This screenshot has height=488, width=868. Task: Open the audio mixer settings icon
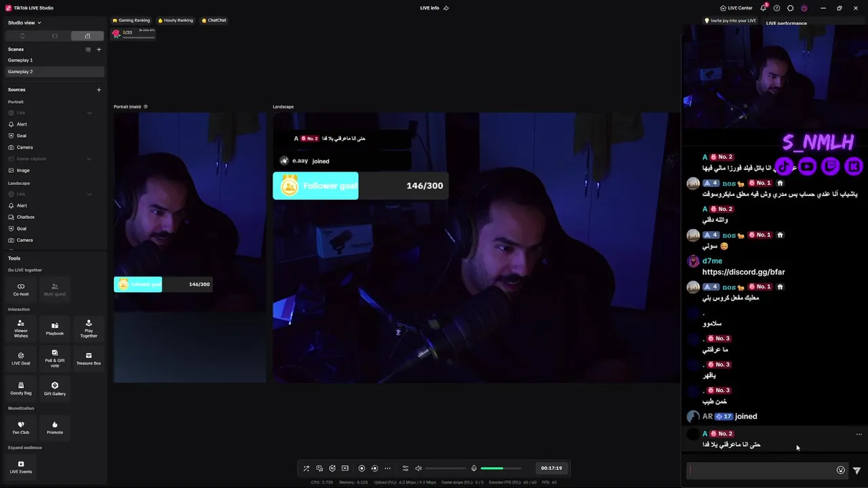point(406,468)
